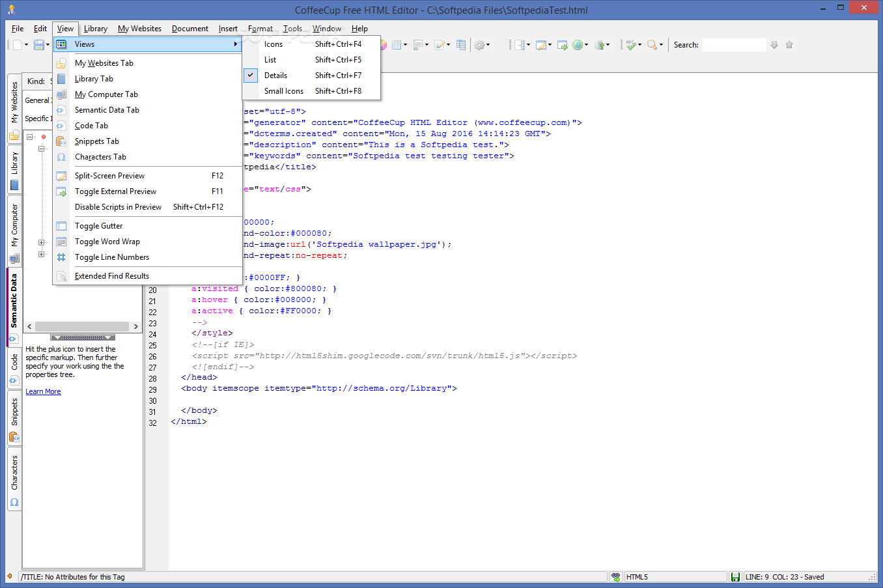Open the My Computer sidebar tab
Screen dimensions: 883x588
(14, 232)
